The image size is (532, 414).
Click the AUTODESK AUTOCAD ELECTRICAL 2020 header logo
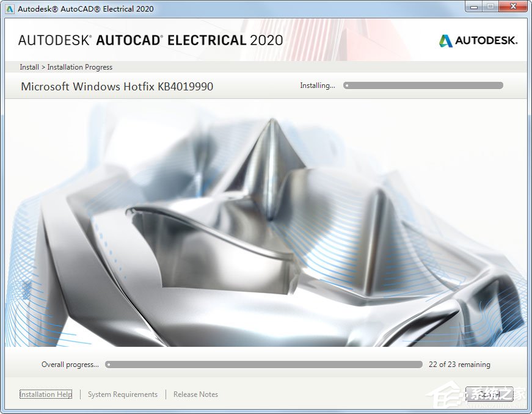[x=150, y=40]
